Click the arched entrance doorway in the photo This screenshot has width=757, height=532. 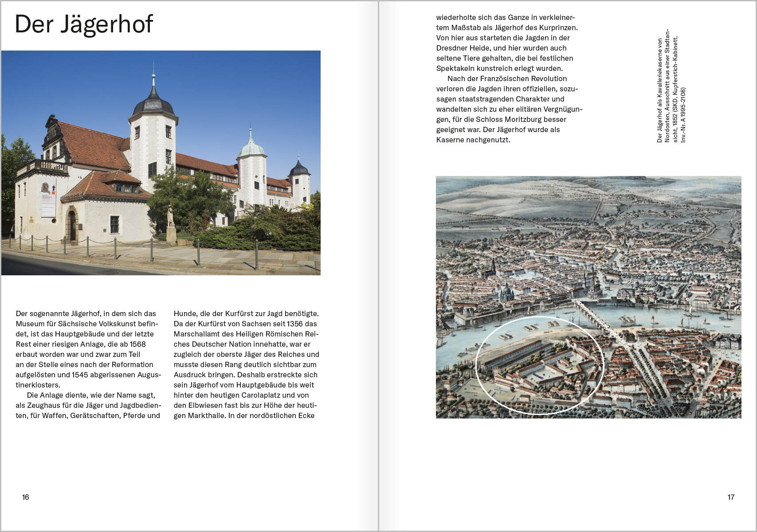point(72,226)
